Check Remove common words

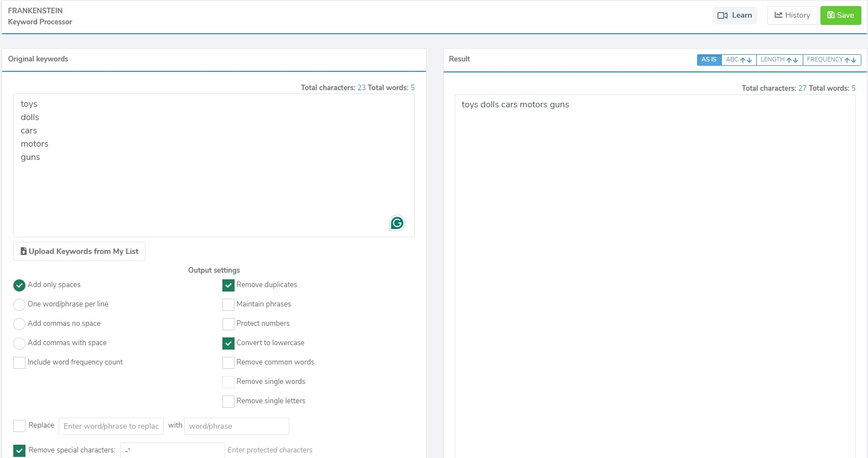(x=228, y=362)
